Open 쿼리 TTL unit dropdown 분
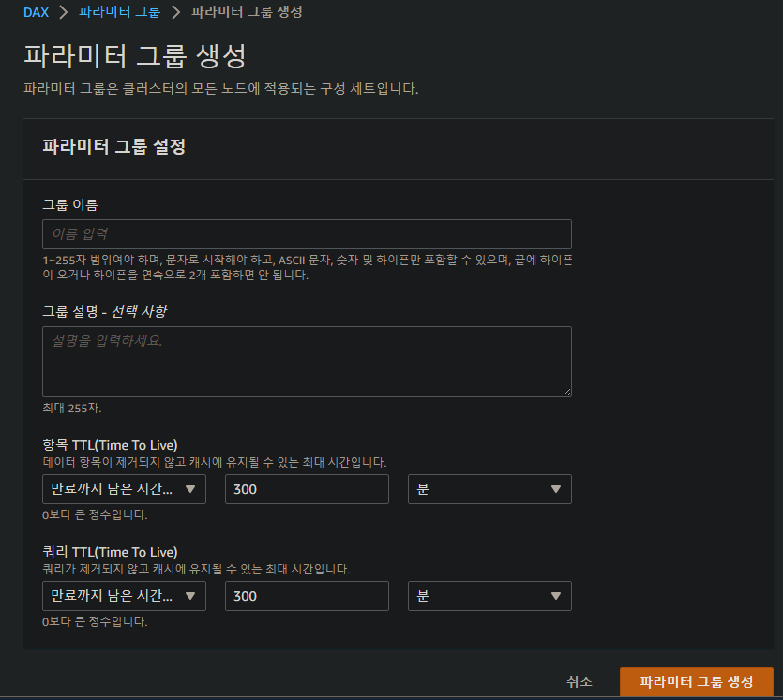 pyautogui.click(x=489, y=596)
